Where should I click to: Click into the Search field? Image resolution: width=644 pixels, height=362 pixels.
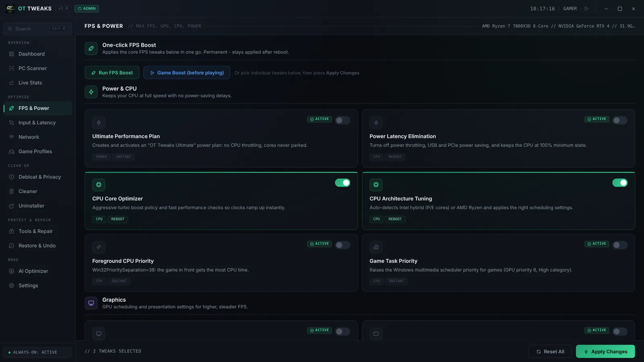tap(37, 29)
